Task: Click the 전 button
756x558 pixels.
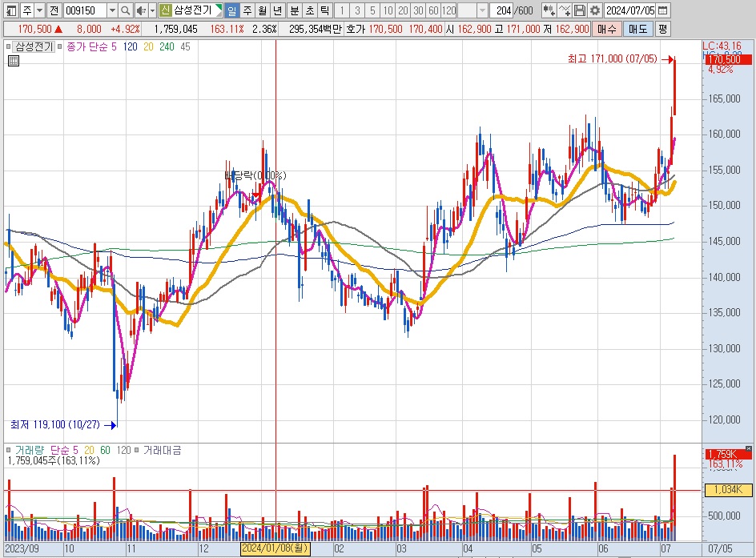Action: (54, 10)
